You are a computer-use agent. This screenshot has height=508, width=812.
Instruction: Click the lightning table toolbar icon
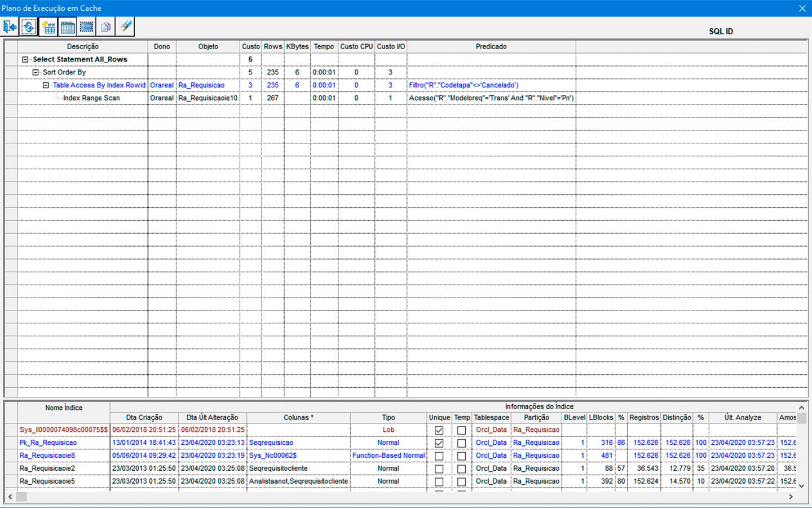pyautogui.click(x=48, y=27)
